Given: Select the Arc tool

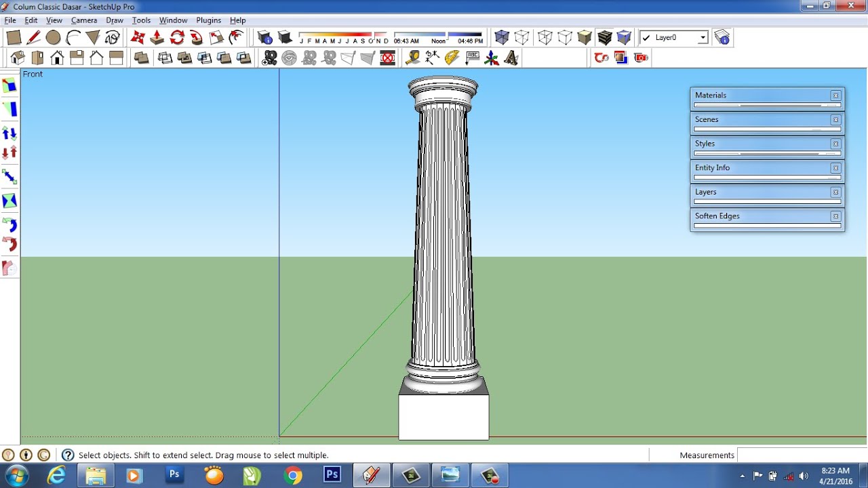Looking at the screenshot, I should tap(73, 38).
